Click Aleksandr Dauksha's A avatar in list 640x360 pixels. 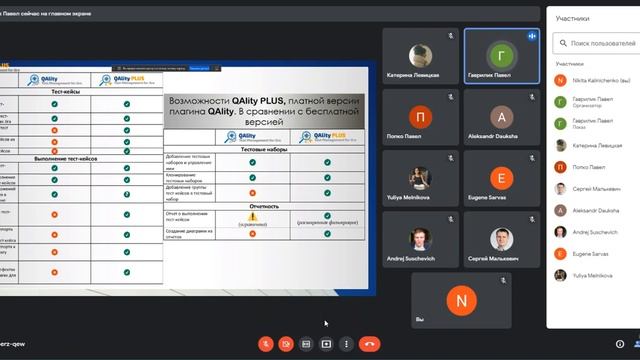click(x=560, y=210)
